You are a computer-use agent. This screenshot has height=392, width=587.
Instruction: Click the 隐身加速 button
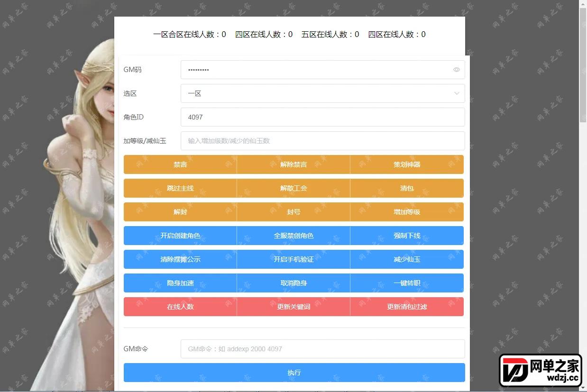pos(180,283)
